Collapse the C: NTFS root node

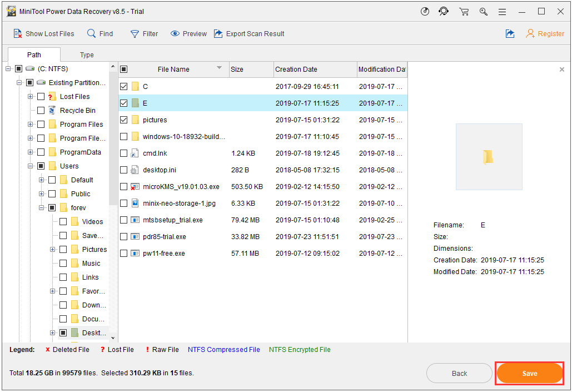[8, 68]
